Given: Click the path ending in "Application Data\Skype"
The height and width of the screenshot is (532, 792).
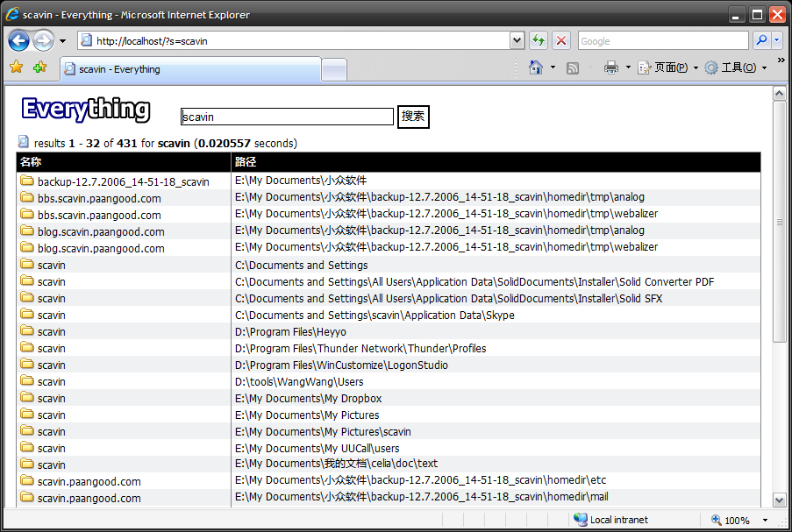Looking at the screenshot, I should 375,315.
